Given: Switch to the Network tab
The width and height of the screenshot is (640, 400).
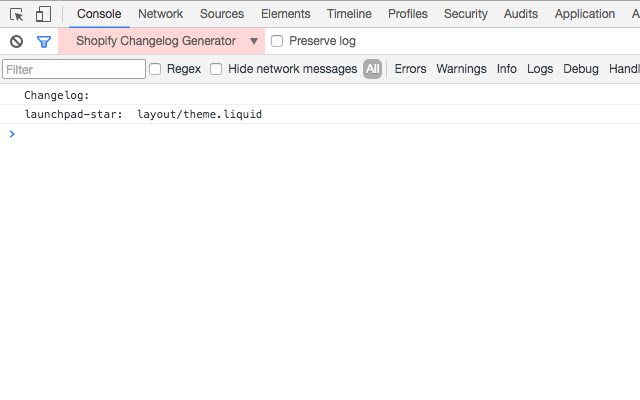Looking at the screenshot, I should (160, 14).
